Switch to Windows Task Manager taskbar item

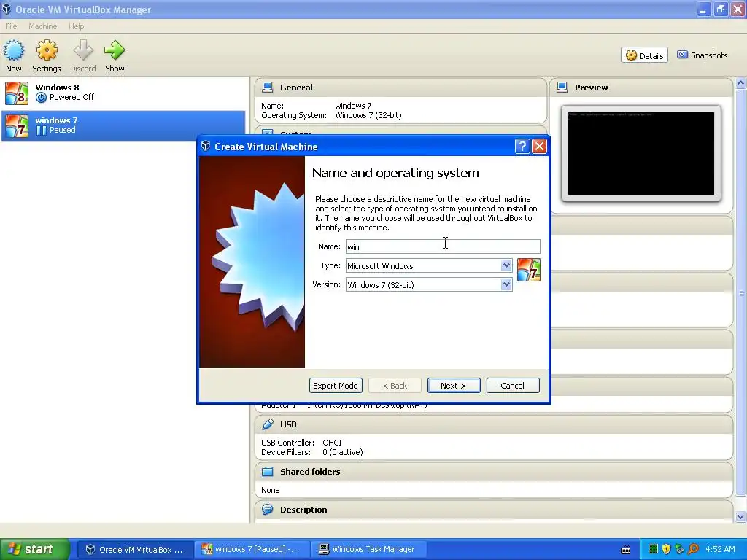click(x=368, y=549)
